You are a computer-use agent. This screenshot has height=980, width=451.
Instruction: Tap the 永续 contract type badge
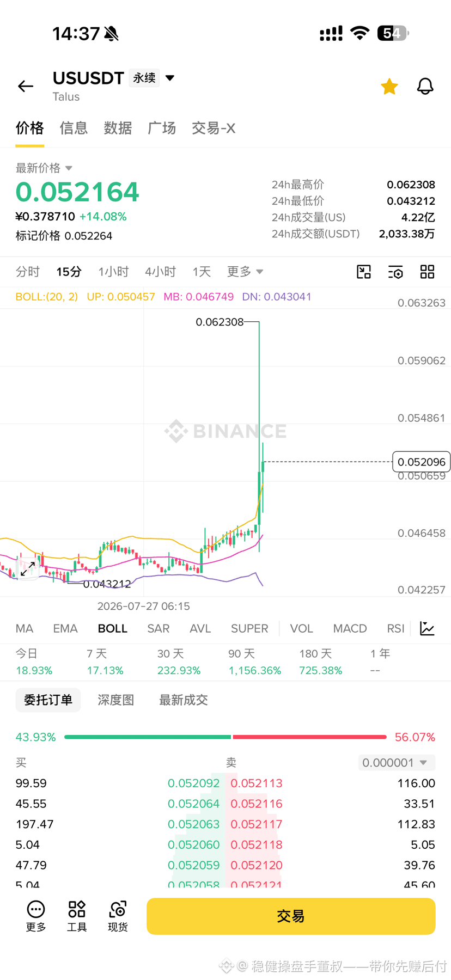(144, 78)
